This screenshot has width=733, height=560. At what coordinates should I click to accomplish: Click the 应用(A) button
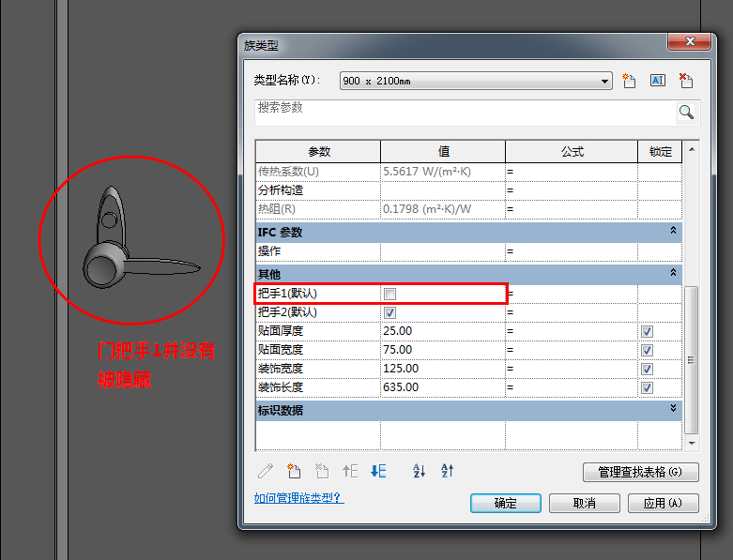pos(663,503)
